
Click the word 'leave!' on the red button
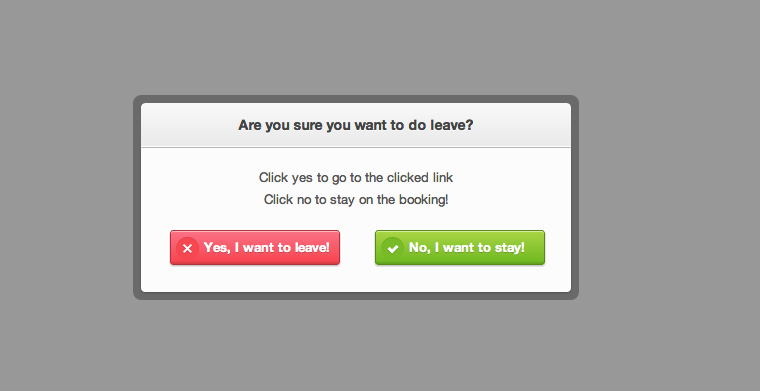coord(312,248)
